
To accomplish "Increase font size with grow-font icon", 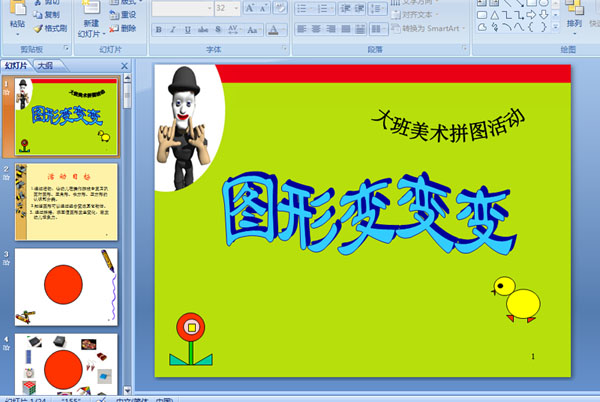I will tap(249, 8).
